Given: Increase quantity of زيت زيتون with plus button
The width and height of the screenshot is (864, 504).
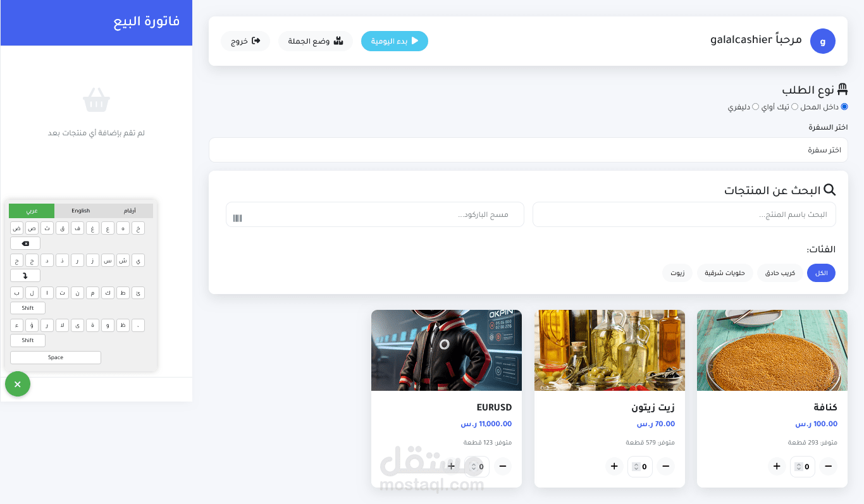Looking at the screenshot, I should [x=614, y=467].
